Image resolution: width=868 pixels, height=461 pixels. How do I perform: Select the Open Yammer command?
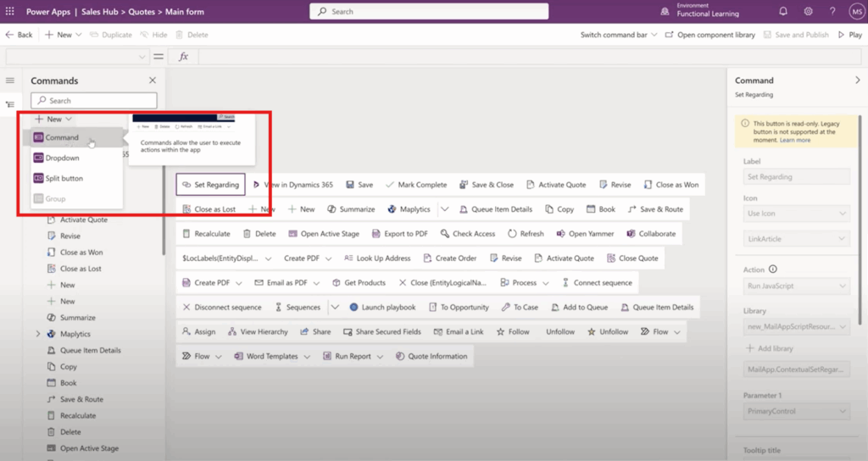point(585,234)
